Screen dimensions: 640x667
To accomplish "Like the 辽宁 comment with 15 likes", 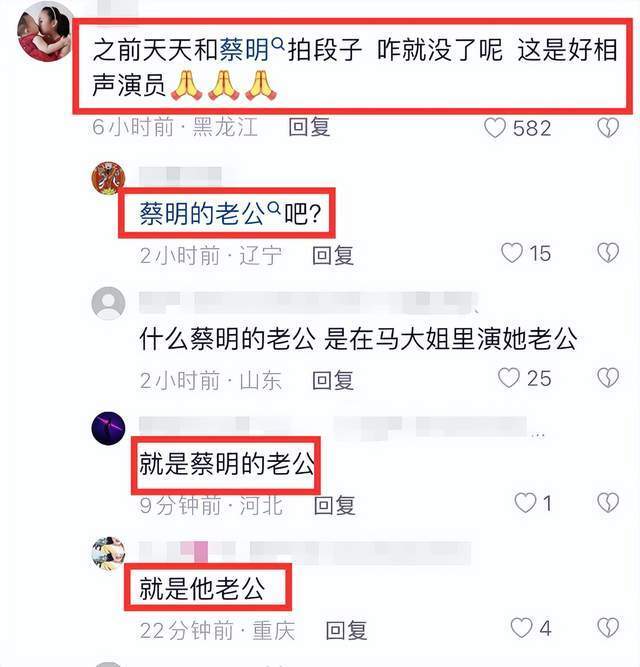I will pos(512,253).
